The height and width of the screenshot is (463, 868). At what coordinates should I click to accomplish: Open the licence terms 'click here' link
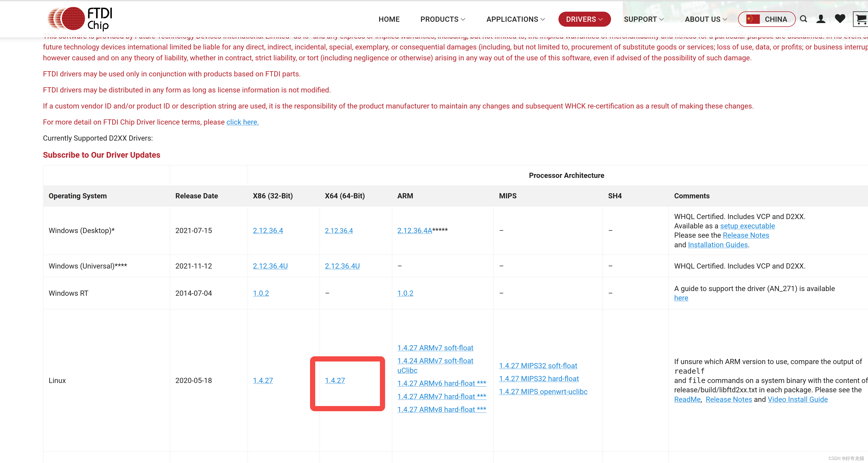(x=242, y=122)
